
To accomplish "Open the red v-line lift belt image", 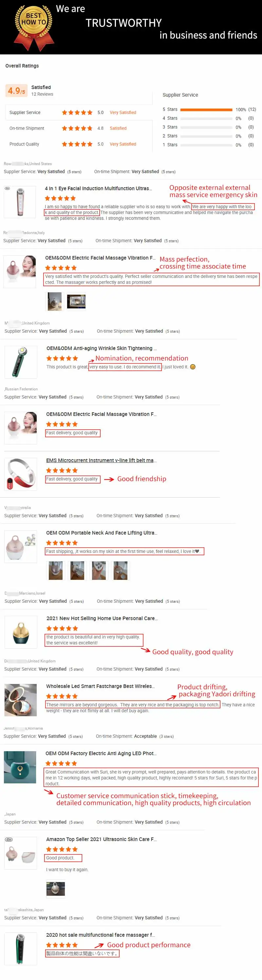I will point(21,474).
